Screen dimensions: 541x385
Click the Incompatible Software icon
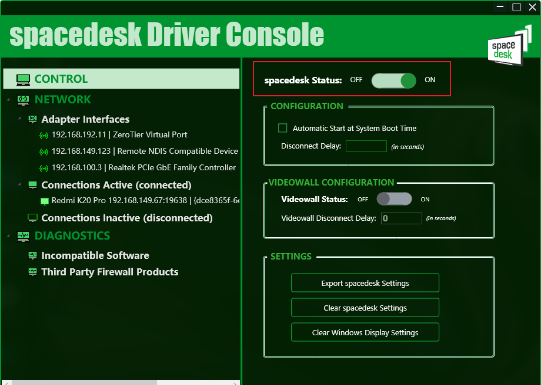32,255
